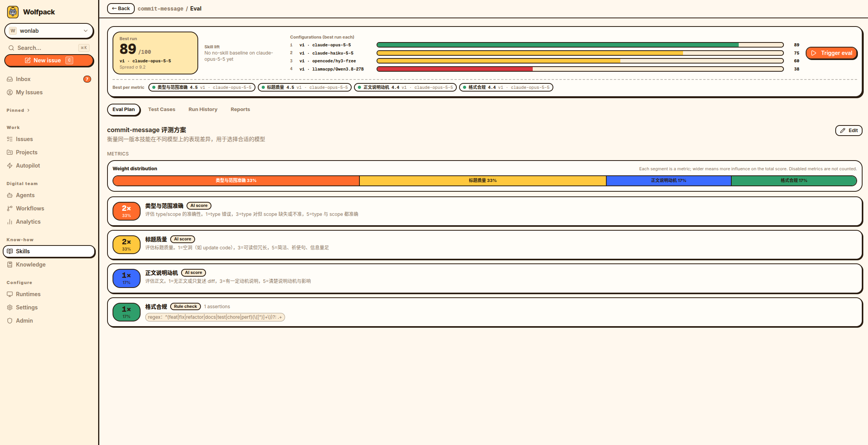Click the AI score tag on 正文说明动机
868x445 pixels.
(x=194, y=273)
